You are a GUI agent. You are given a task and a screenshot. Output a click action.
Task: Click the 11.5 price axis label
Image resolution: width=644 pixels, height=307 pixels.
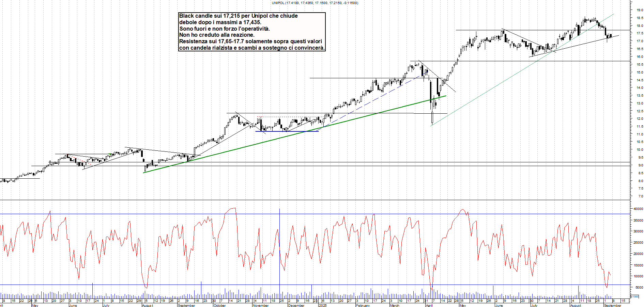pyautogui.click(x=640, y=127)
